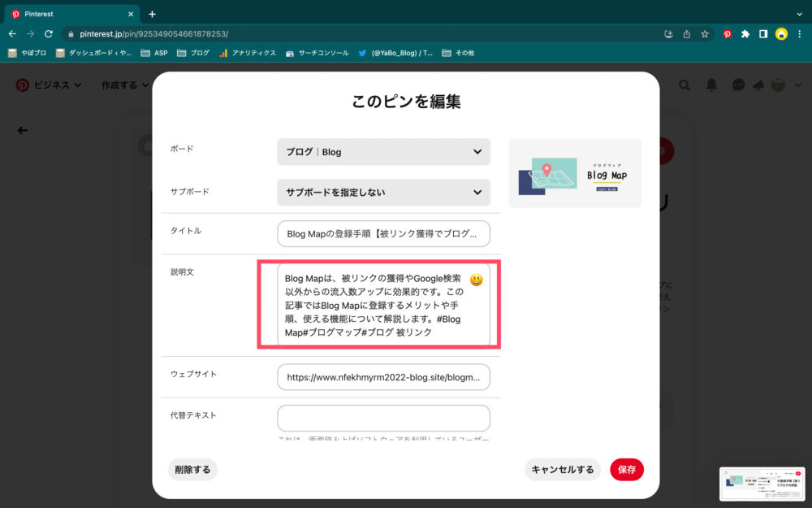The image size is (812, 508).
Task: Click the タイトル input field
Action: pyautogui.click(x=384, y=234)
